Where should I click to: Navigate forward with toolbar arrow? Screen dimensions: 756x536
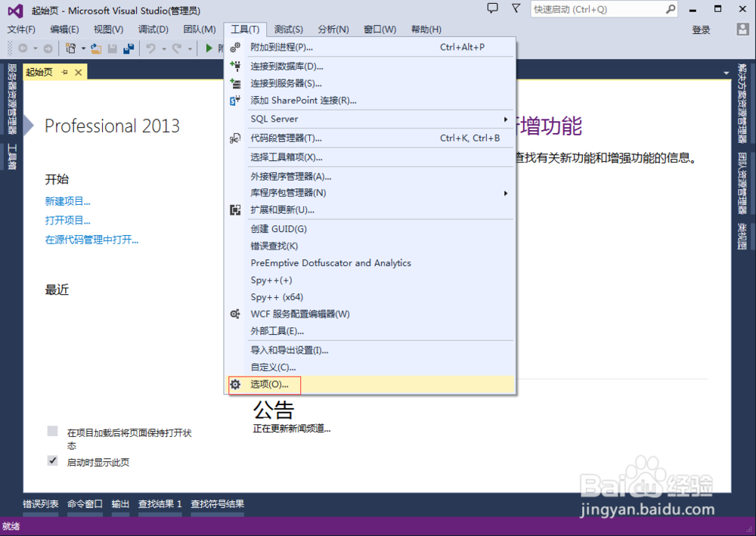48,48
